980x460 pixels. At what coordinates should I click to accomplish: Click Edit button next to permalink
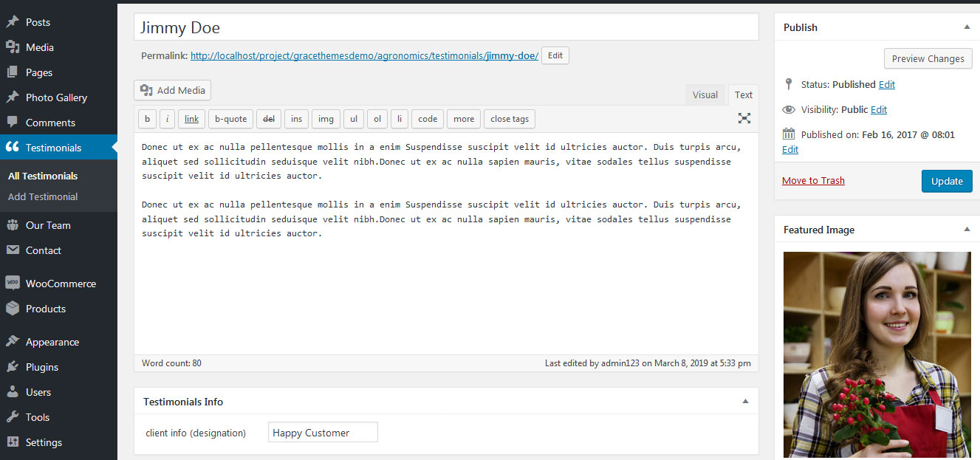[x=555, y=55]
